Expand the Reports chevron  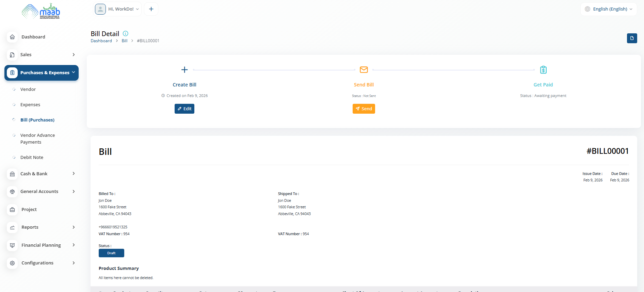[x=74, y=227]
